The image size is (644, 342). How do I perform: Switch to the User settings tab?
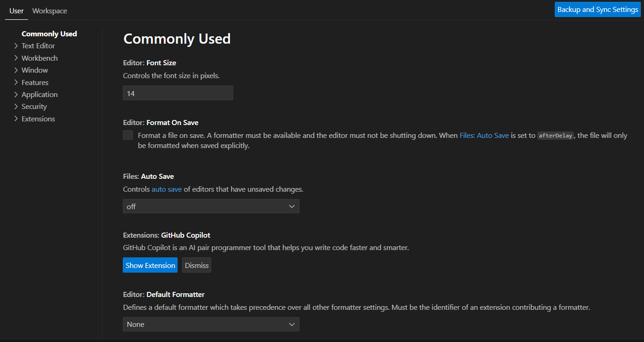point(17,11)
